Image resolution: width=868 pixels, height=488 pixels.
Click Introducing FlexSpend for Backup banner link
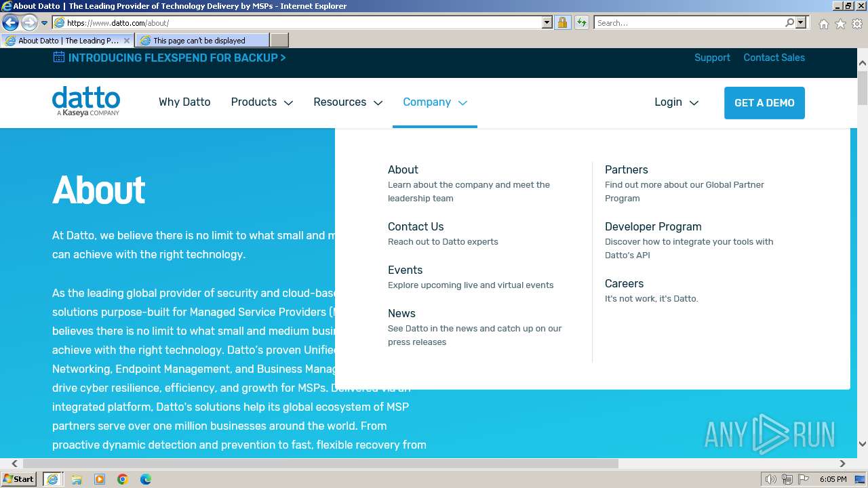click(x=177, y=58)
